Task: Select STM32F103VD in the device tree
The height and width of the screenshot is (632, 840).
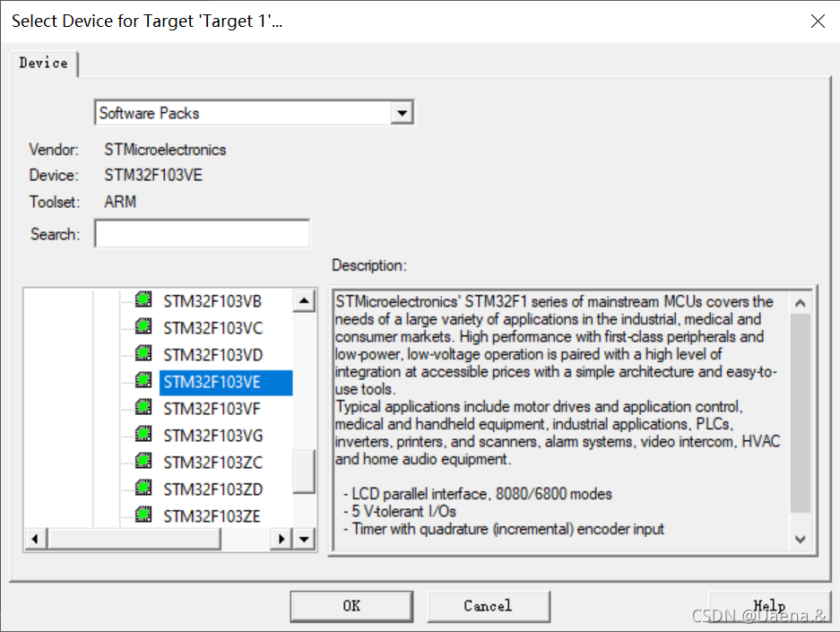Action: coord(213,355)
